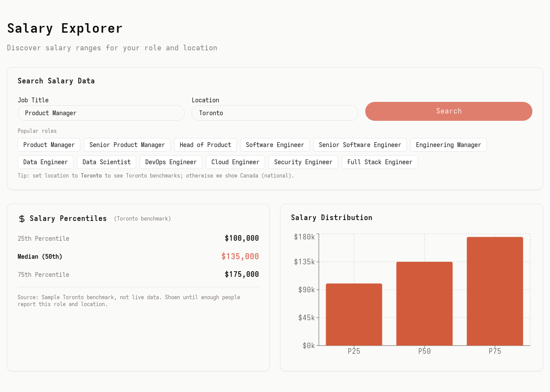550x392 pixels.
Task: Click the "75th Percentile" row label
Action: [x=43, y=275]
